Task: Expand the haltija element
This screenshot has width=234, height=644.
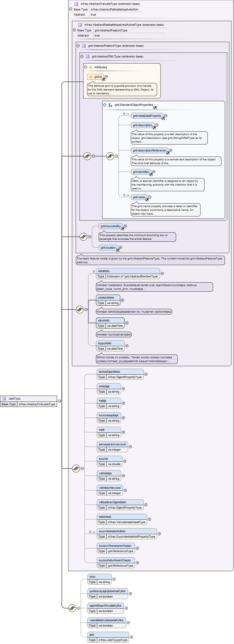Action: point(123,403)
